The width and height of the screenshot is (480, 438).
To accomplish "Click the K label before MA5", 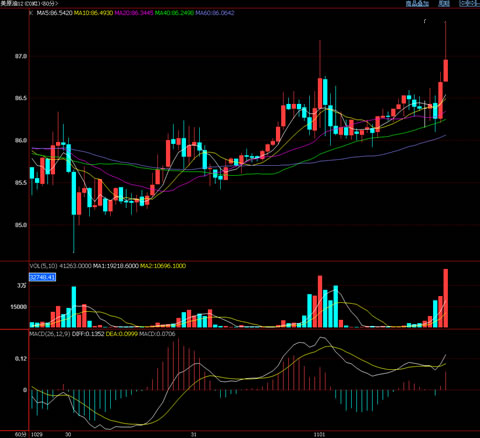I will [x=31, y=13].
